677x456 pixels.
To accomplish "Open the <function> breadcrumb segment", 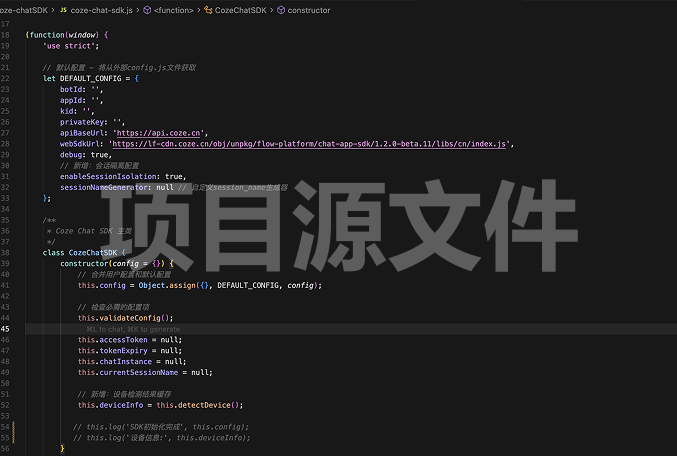I will click(174, 10).
